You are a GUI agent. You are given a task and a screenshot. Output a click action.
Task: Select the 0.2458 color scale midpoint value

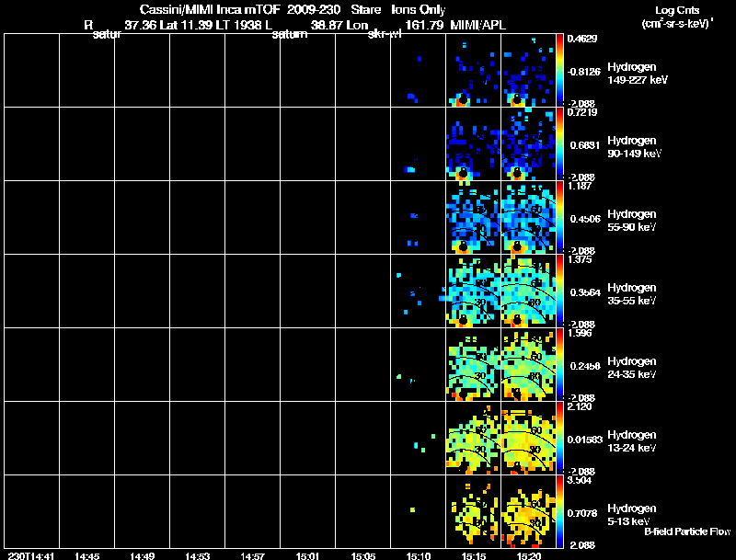click(x=585, y=366)
